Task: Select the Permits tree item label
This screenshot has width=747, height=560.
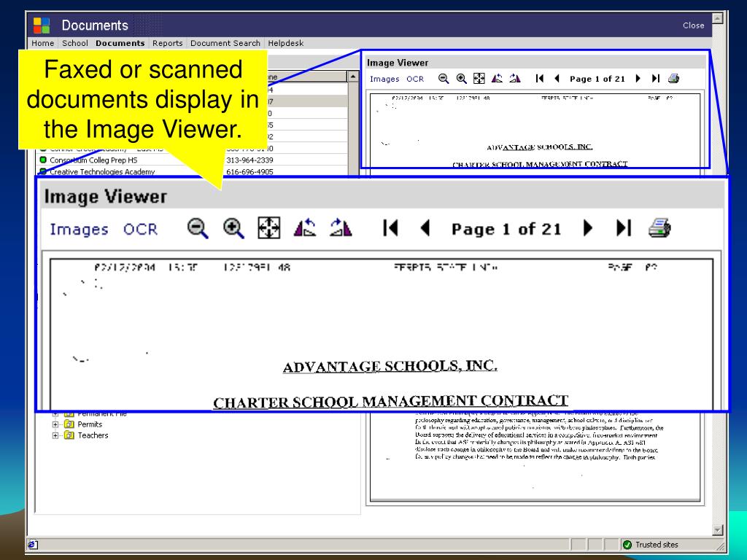Action: [x=90, y=424]
